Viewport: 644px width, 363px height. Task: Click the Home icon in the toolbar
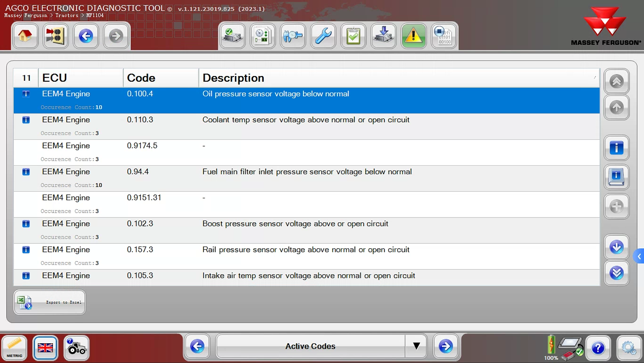pyautogui.click(x=25, y=36)
